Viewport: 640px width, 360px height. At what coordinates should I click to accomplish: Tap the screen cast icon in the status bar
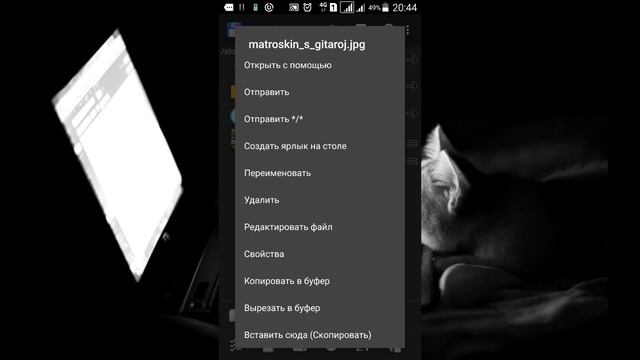(294, 7)
